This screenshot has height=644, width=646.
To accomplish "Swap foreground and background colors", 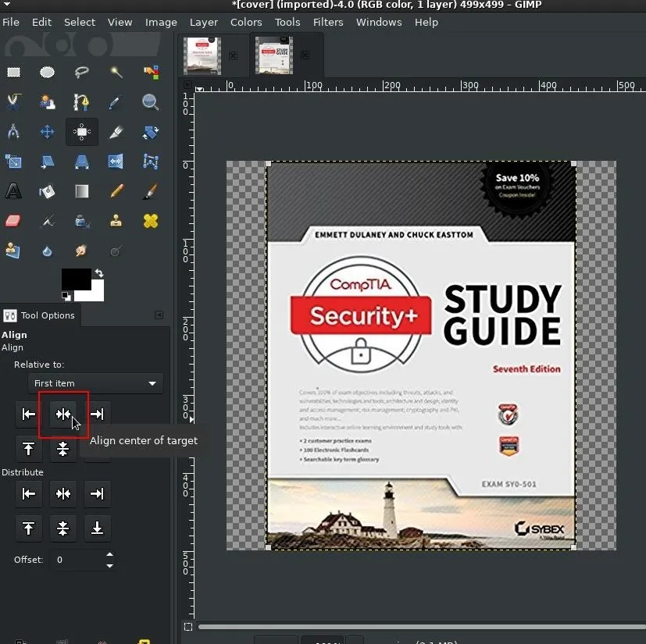I will click(x=99, y=273).
